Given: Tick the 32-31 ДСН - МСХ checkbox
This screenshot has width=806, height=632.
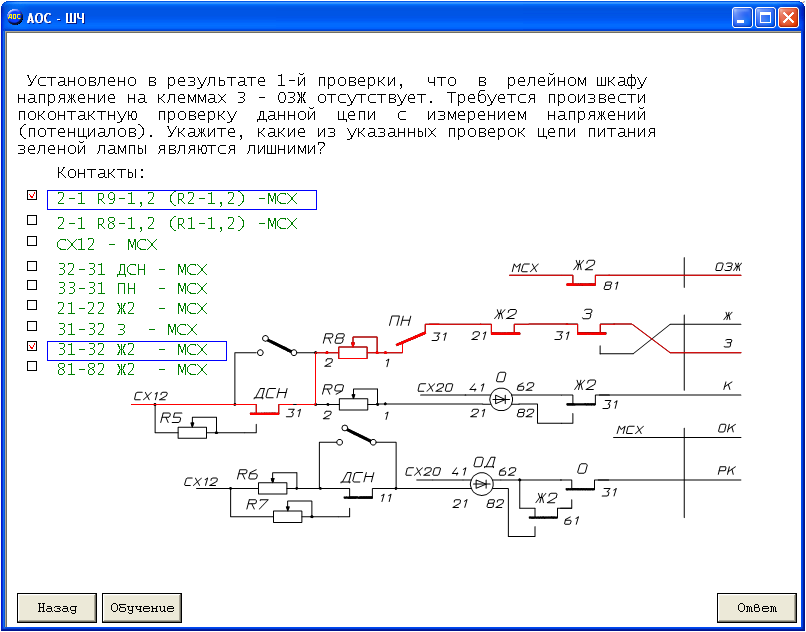Looking at the screenshot, I should (32, 266).
